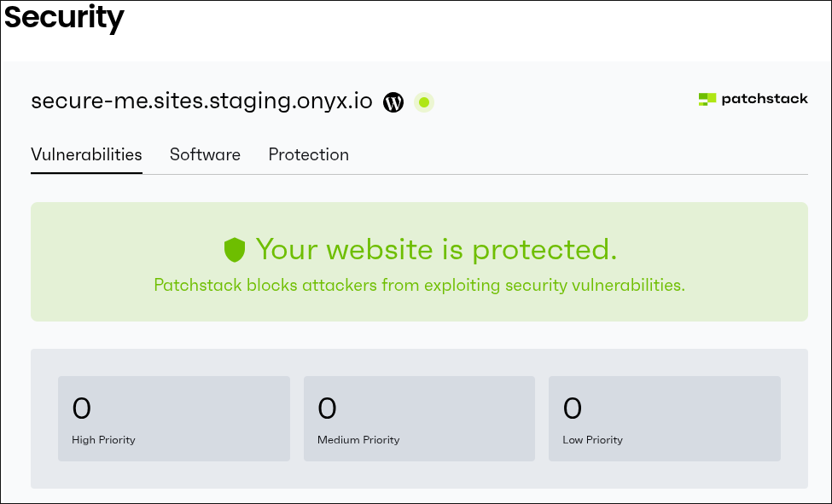Click the Patchstack logo
Screen dimensions: 832x504
(753, 99)
